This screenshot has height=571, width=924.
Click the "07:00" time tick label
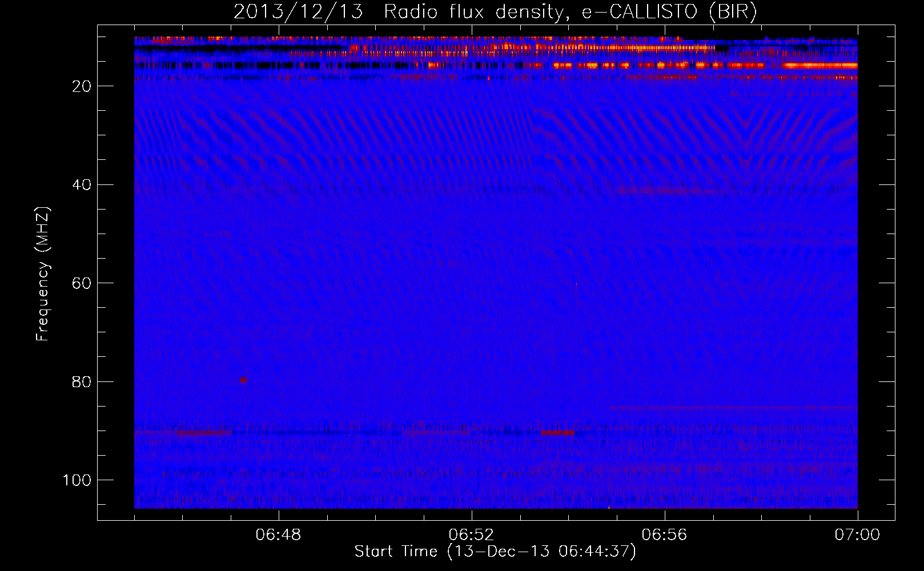[857, 535]
